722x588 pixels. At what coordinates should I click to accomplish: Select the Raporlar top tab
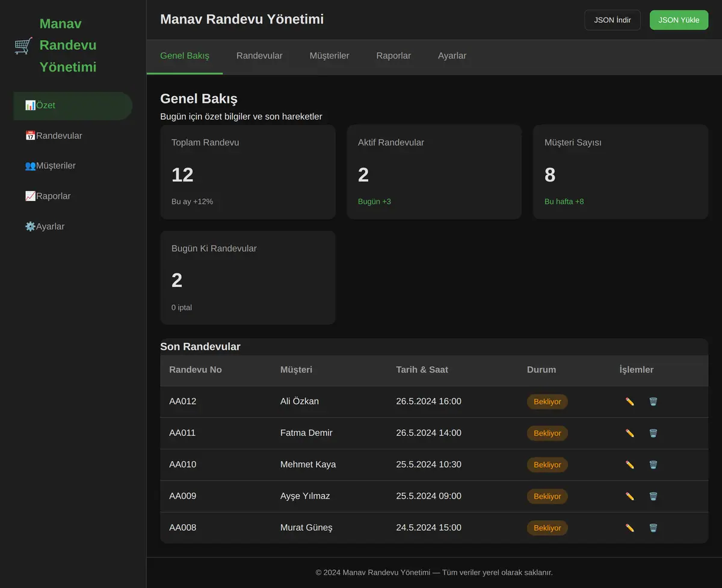(x=393, y=56)
